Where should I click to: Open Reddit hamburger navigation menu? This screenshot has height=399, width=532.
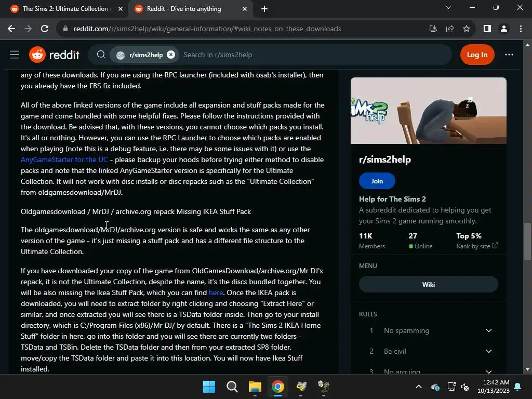click(x=14, y=55)
